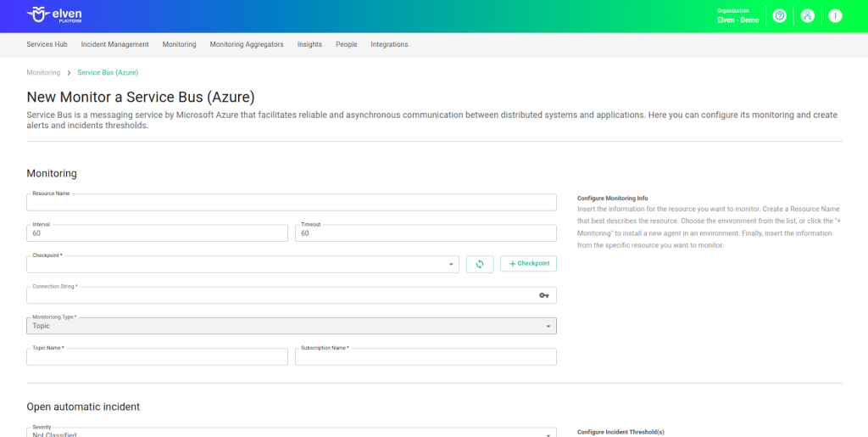The width and height of the screenshot is (868, 437).
Task: Open the Services Hub menu
Action: [47, 44]
